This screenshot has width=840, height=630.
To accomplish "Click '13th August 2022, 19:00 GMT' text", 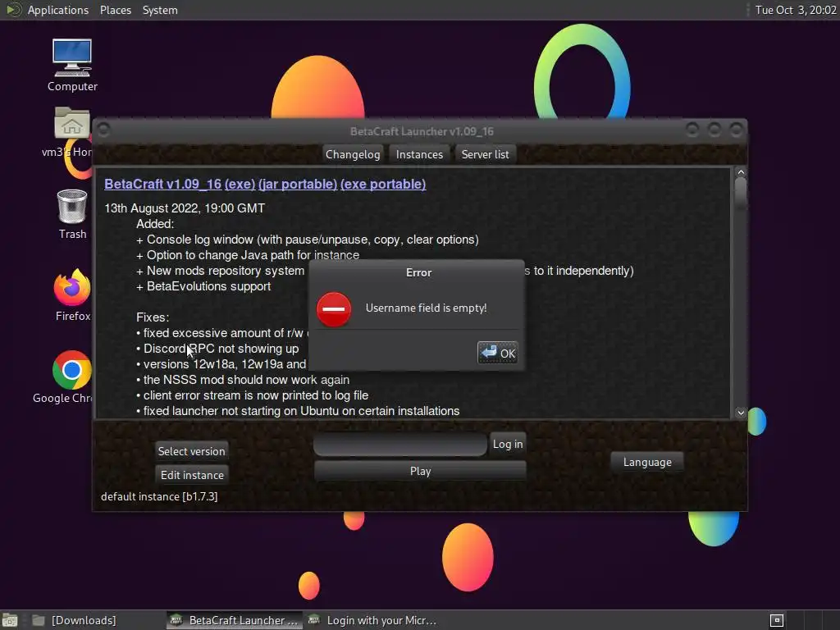I will click(x=185, y=208).
